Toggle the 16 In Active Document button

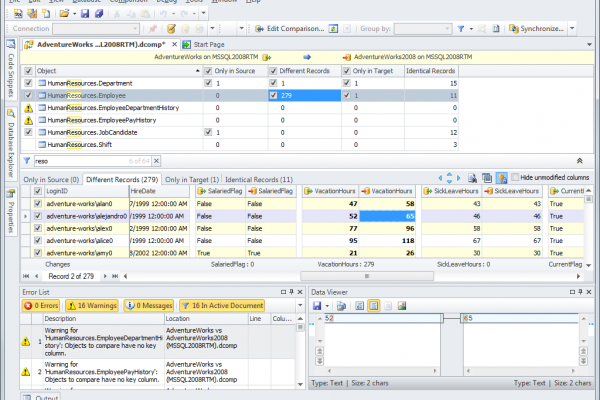point(222,305)
